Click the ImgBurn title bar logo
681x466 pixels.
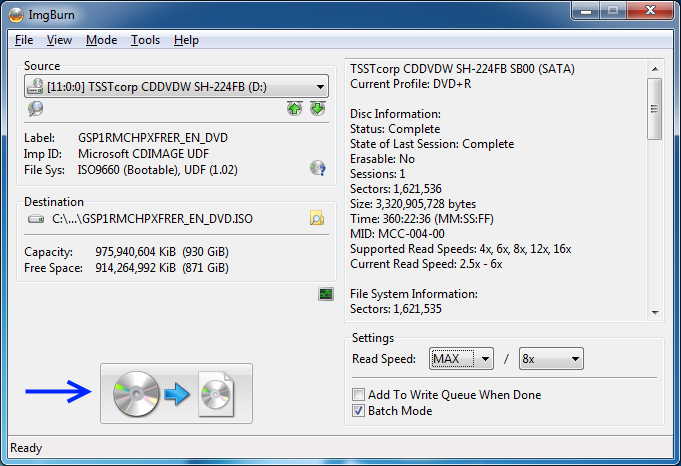click(16, 15)
